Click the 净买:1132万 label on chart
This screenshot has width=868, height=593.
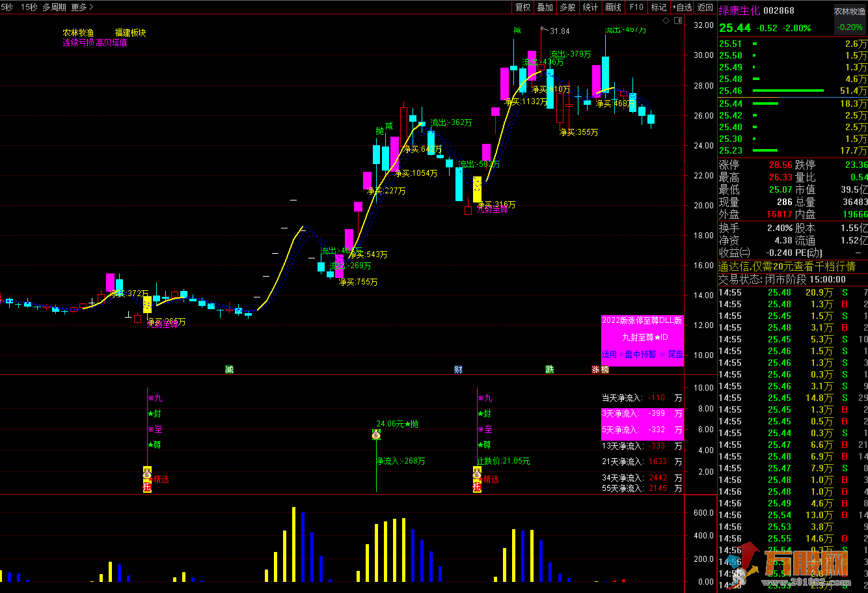click(525, 101)
